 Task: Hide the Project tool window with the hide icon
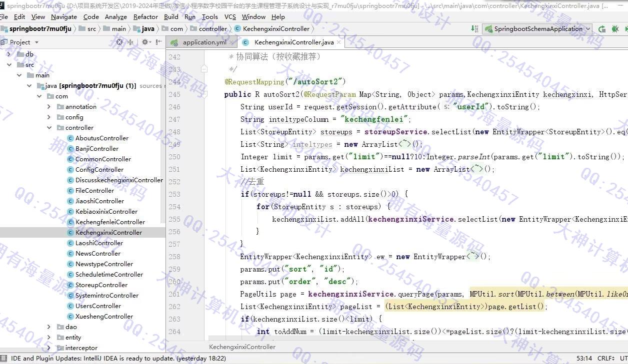tap(159, 42)
